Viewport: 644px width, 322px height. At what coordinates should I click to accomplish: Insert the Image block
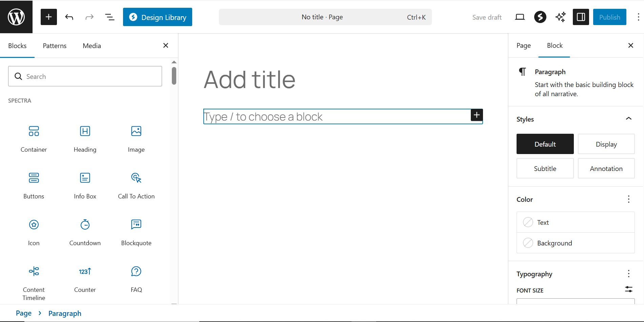(136, 139)
